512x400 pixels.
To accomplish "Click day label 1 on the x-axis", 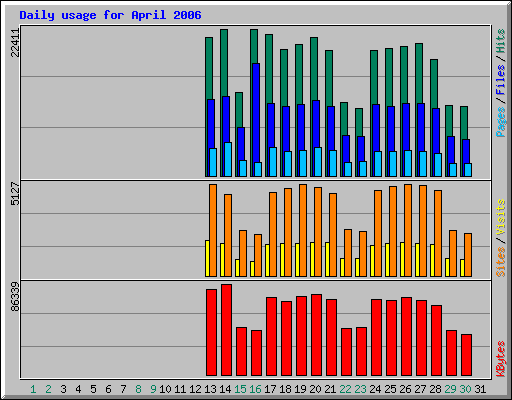I will coord(33,389).
